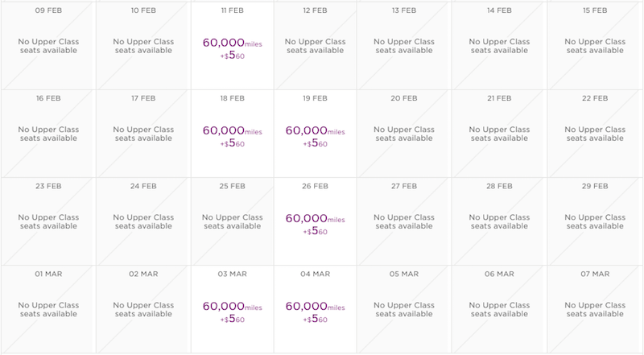The image size is (644, 355).
Task: Click the 12 Feb calendar cell
Action: tap(315, 45)
